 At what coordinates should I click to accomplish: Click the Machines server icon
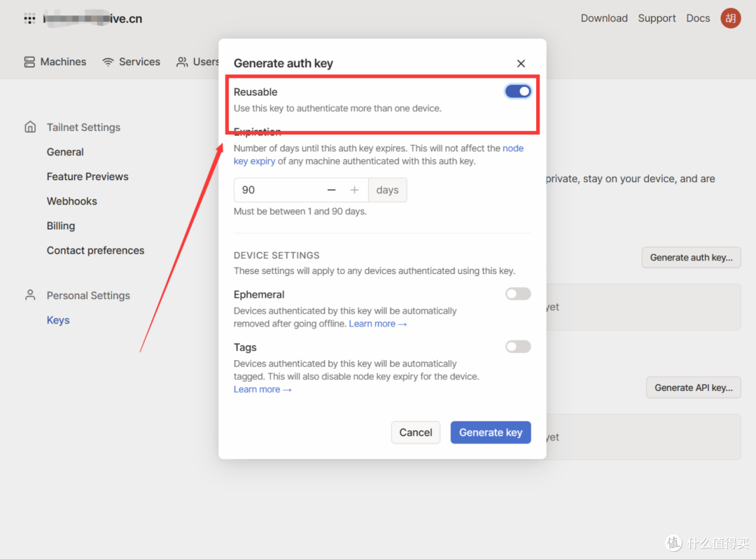(29, 62)
